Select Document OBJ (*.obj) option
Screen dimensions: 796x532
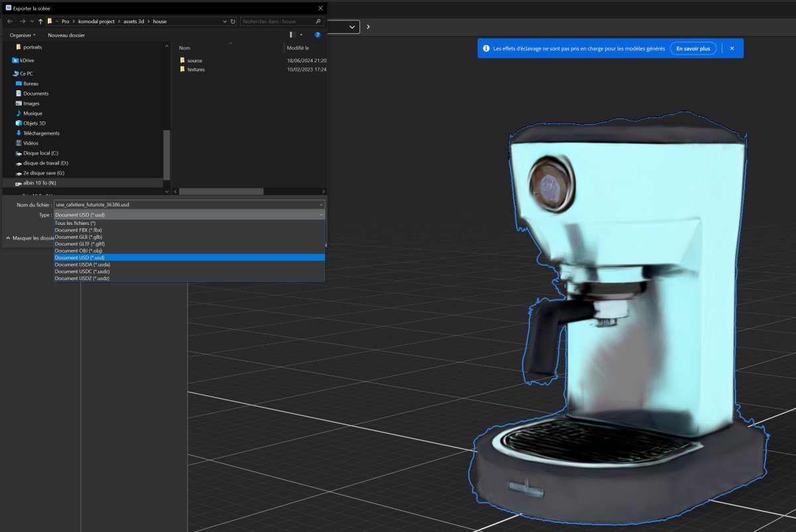[78, 251]
